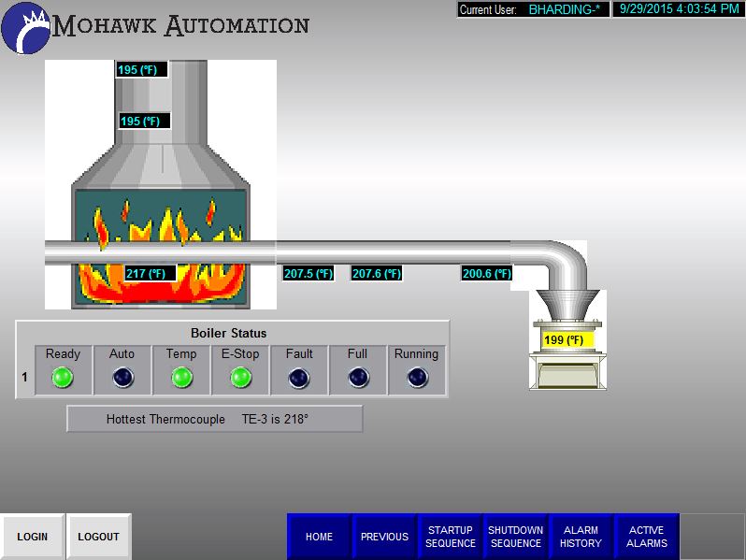
Task: Click the Temp green indicator light
Action: pos(181,378)
